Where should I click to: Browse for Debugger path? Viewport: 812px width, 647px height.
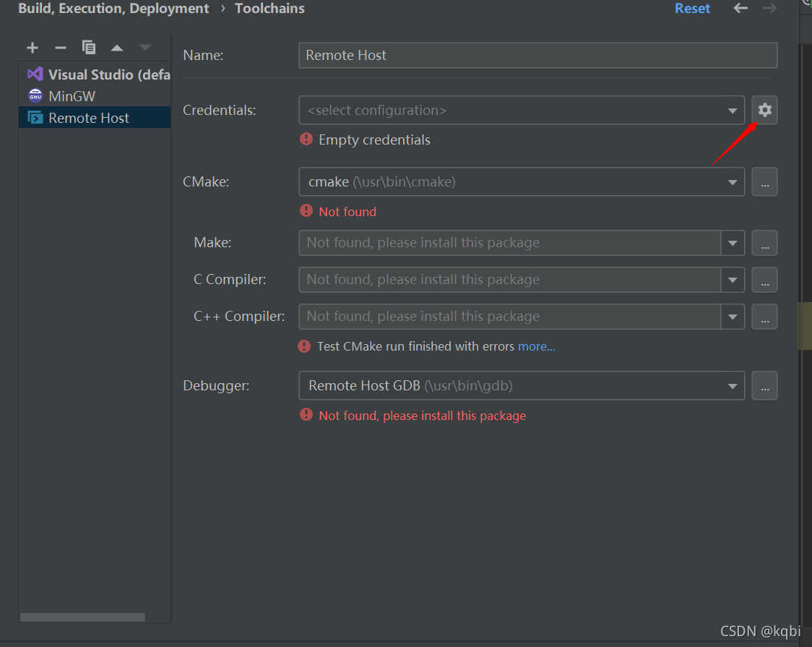click(764, 385)
